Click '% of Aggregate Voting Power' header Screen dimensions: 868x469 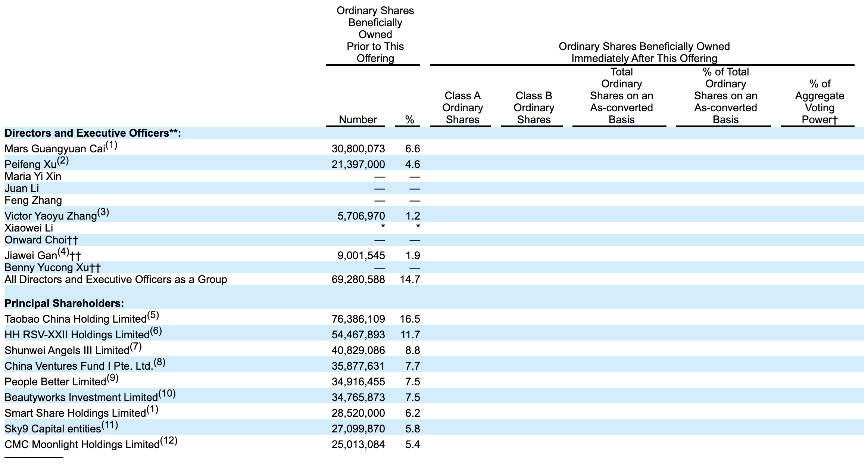(x=819, y=102)
